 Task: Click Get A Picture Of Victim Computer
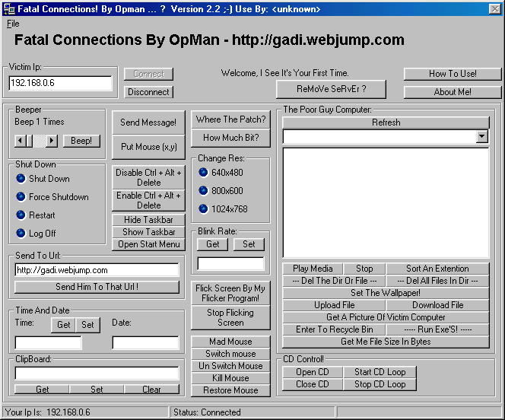[386, 317]
